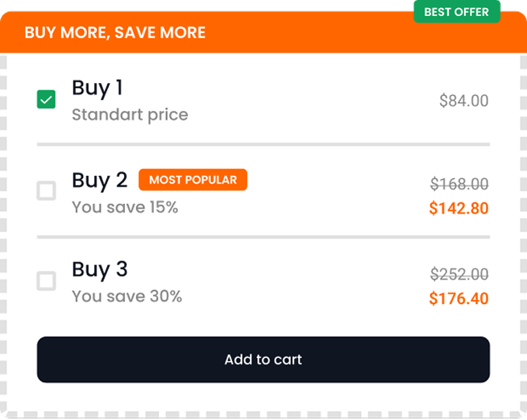Click the Buy 1 option title
527x420 pixels.
(x=98, y=87)
